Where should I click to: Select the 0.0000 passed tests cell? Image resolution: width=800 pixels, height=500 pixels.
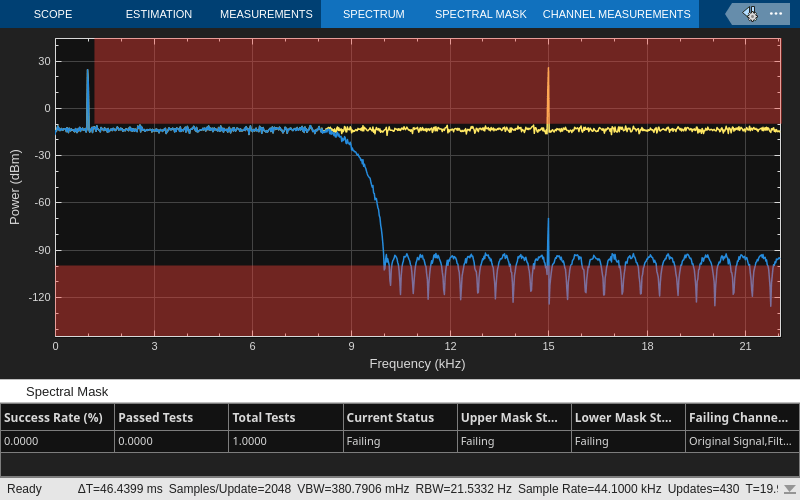171,441
